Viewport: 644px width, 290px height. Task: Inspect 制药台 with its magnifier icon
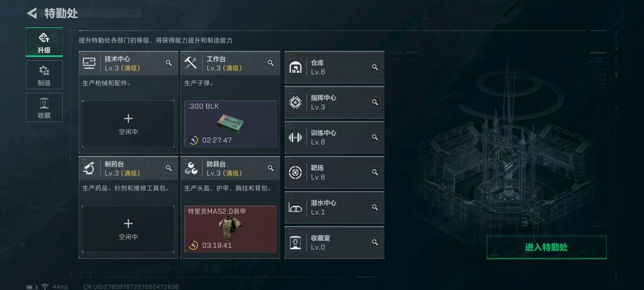169,168
